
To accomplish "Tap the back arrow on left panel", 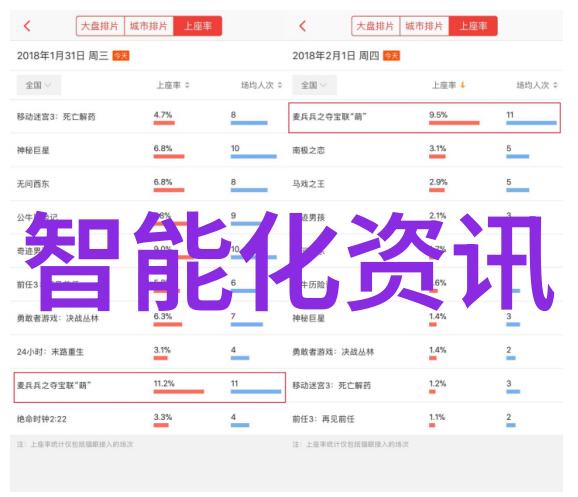I will (27, 26).
